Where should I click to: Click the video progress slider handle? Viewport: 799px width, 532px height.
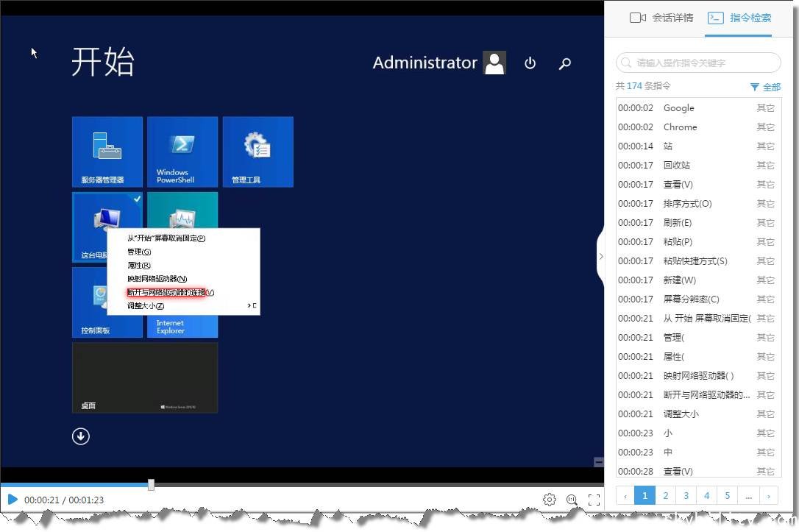151,484
